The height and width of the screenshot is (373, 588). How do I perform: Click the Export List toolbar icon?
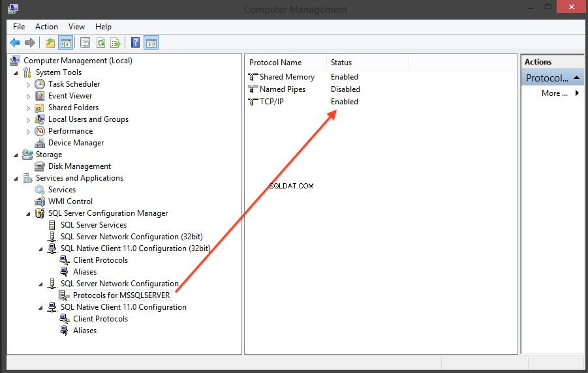[116, 43]
